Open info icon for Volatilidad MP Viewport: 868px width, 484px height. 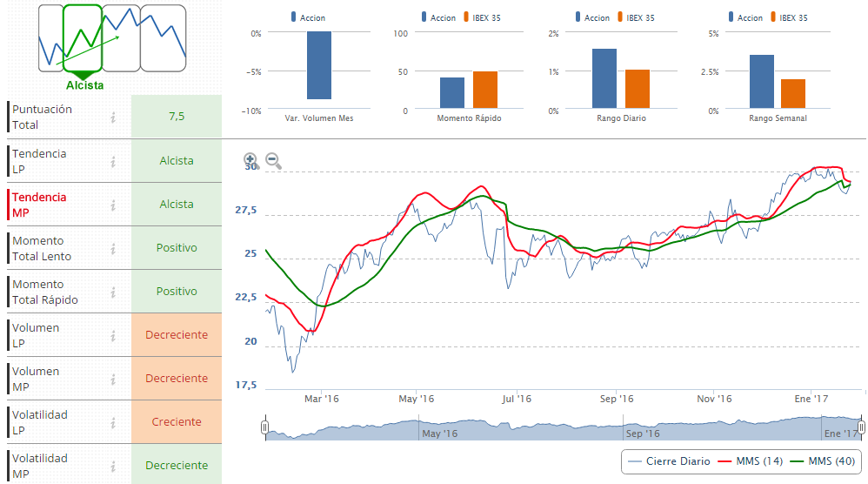pyautogui.click(x=113, y=467)
